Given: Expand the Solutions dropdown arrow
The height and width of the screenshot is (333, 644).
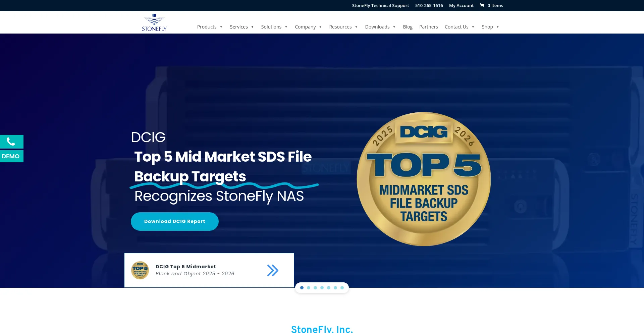Looking at the screenshot, I should point(286,27).
